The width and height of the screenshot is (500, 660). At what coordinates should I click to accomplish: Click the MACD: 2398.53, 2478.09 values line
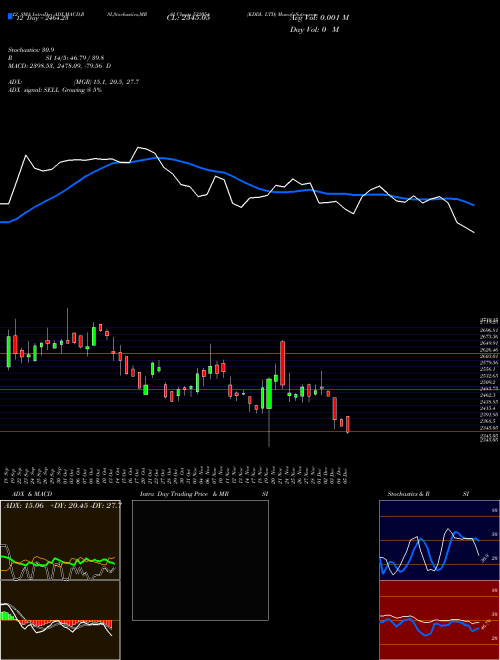(60, 66)
